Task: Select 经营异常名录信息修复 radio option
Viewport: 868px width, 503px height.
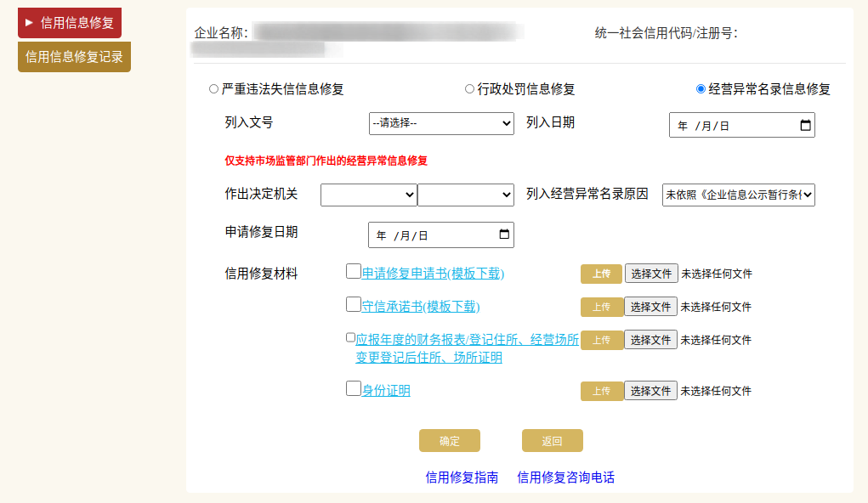Action: pyautogui.click(x=701, y=89)
